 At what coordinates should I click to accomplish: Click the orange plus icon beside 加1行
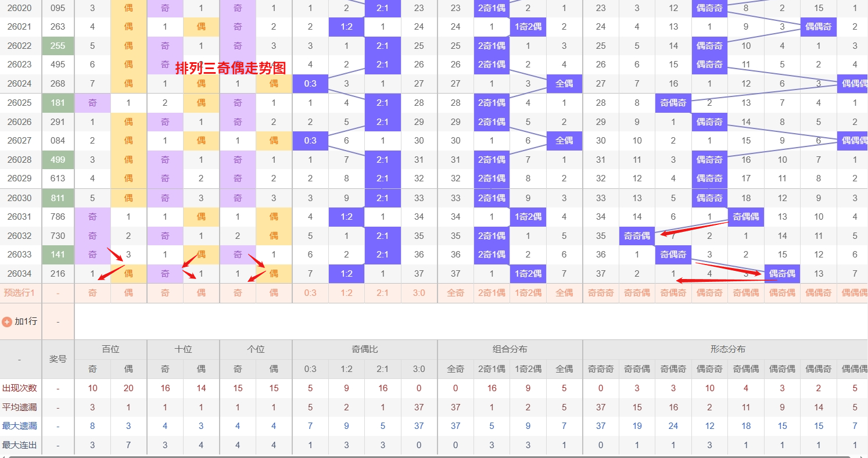(7, 321)
